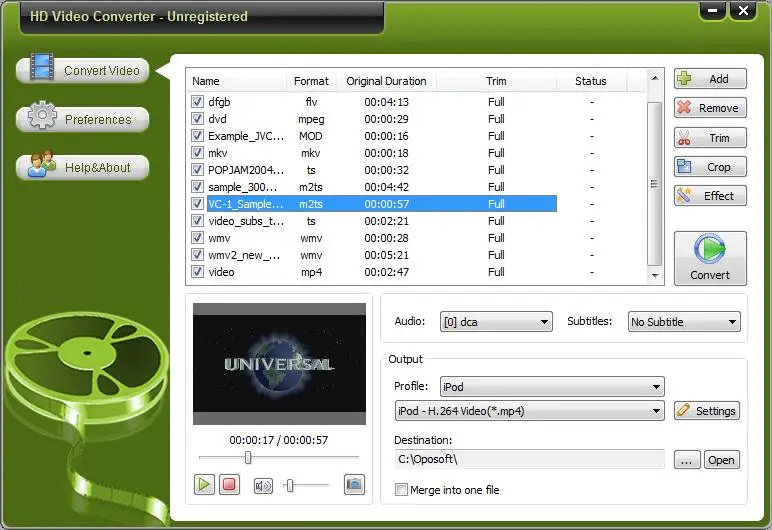The height and width of the screenshot is (530, 772).
Task: Click the file list scroll up arrow
Action: point(655,78)
